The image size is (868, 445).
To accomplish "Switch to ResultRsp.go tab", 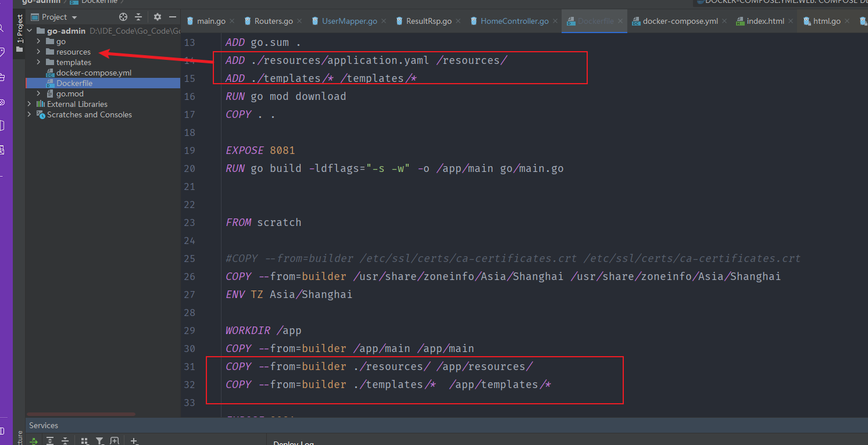I will point(429,21).
